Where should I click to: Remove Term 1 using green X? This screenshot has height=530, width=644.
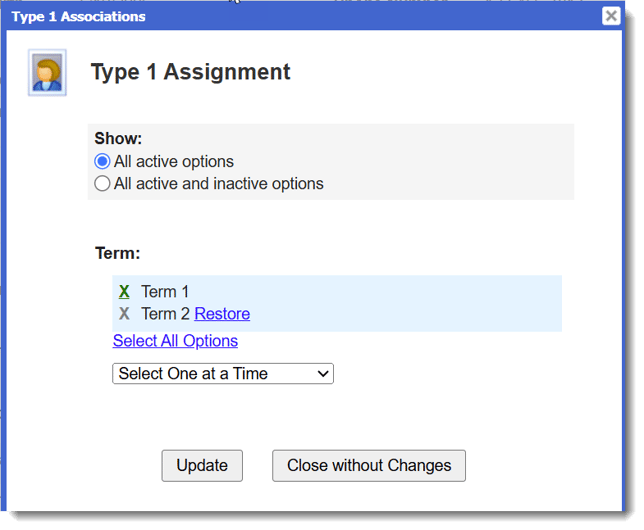tap(124, 292)
